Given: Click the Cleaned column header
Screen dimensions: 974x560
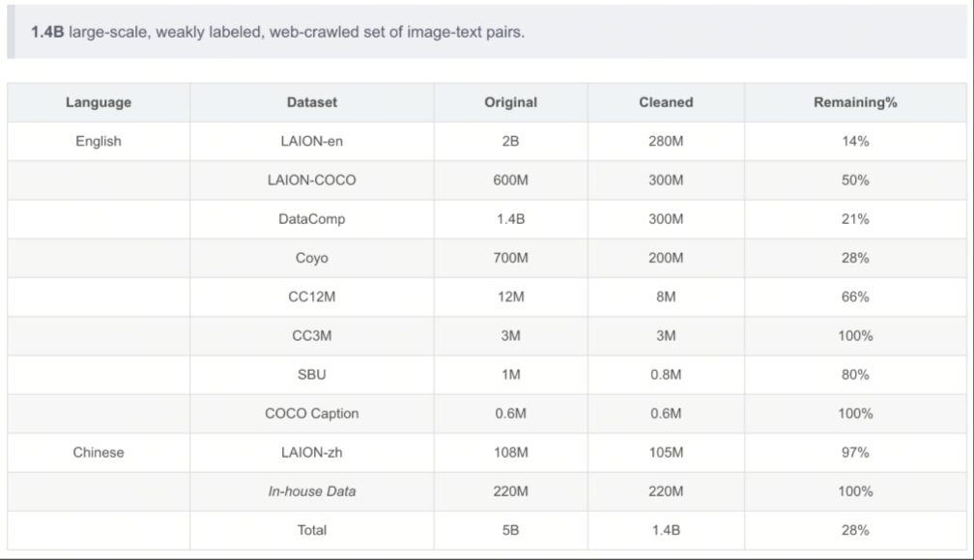Looking at the screenshot, I should (x=666, y=102).
